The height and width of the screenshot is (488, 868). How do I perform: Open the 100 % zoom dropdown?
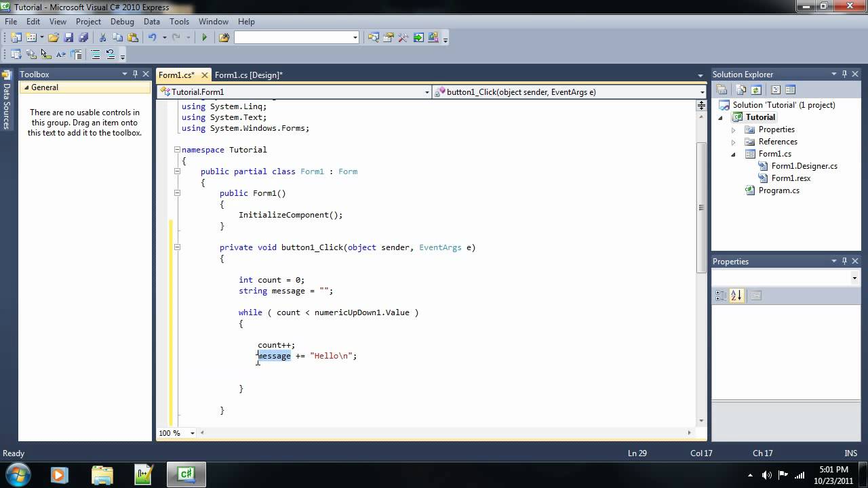(x=193, y=433)
